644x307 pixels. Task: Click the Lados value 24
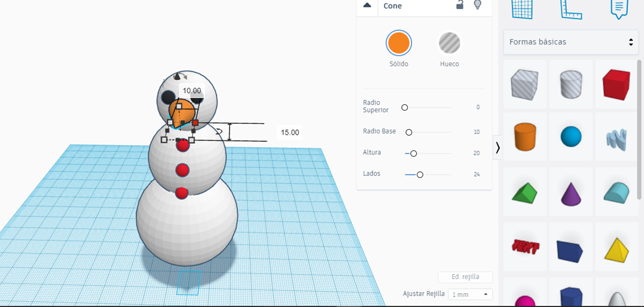[477, 174]
